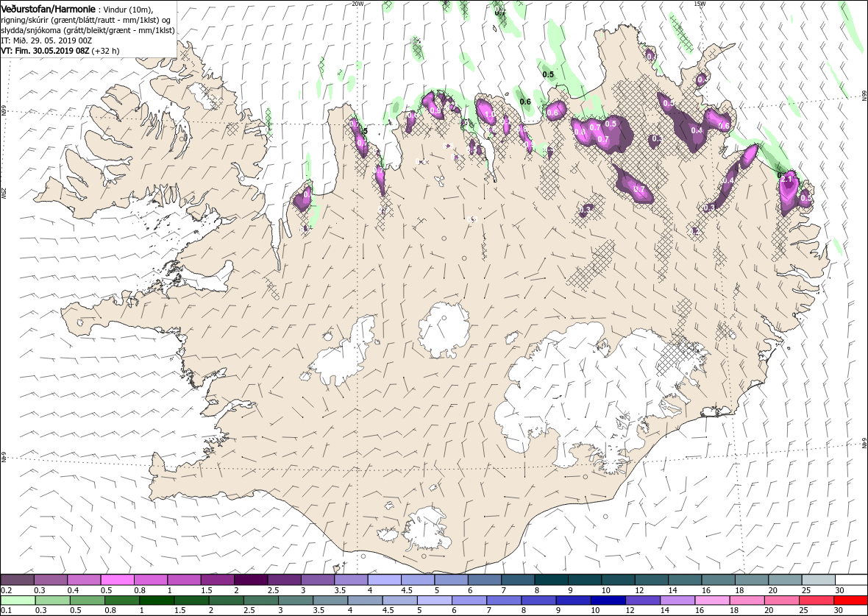Pick the darkest green 1 swatch in the rain scale
Image resolution: width=868 pixels, height=616 pixels.
(x=157, y=601)
